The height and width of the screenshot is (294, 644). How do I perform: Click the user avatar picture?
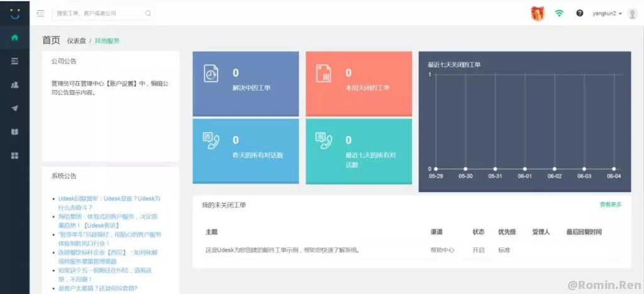[632, 14]
